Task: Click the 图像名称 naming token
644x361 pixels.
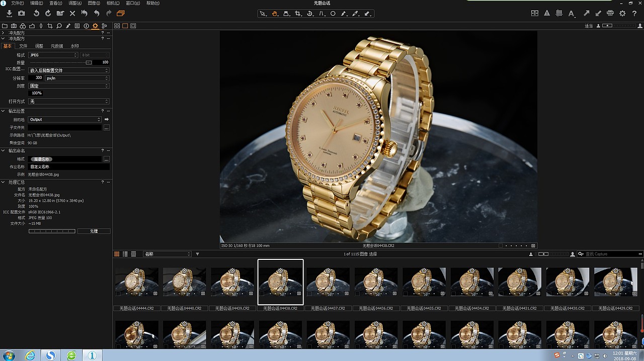Action: pos(41,159)
